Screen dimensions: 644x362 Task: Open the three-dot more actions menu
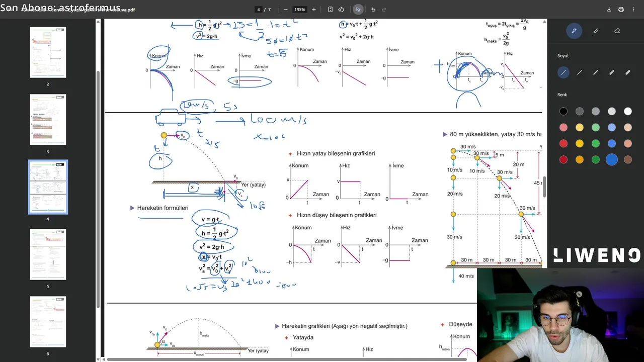633,10
